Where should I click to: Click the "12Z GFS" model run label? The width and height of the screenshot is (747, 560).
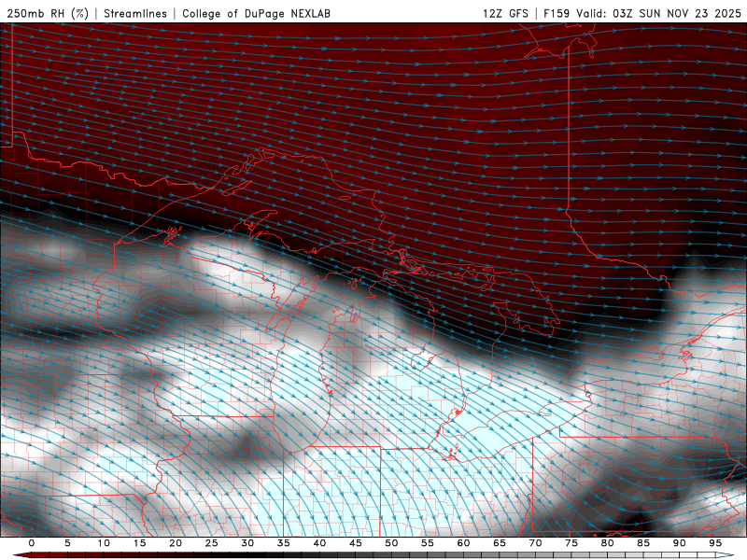pyautogui.click(x=505, y=13)
